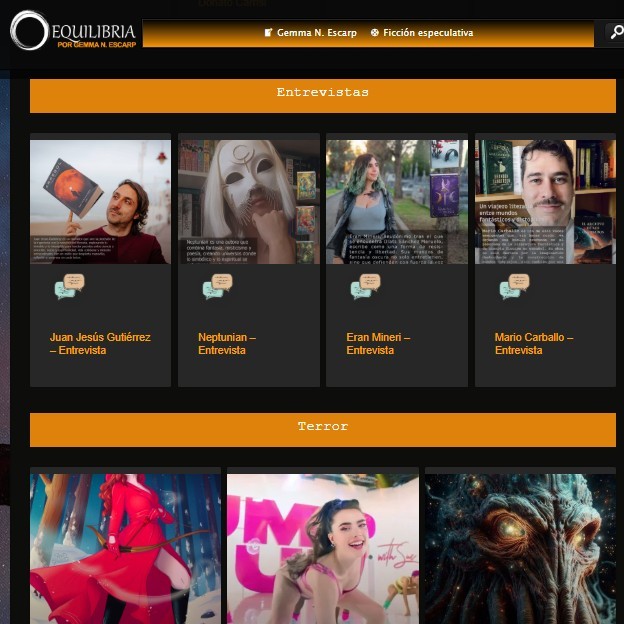Open the red dress Terror thumbnail
The width and height of the screenshot is (624, 624).
pos(125,548)
